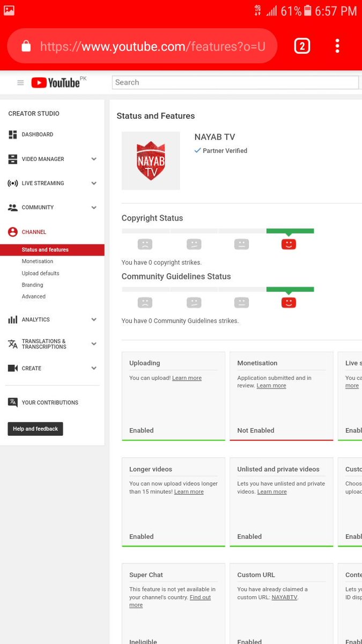Click the green smiley under Community Guidelines Status

[289, 303]
